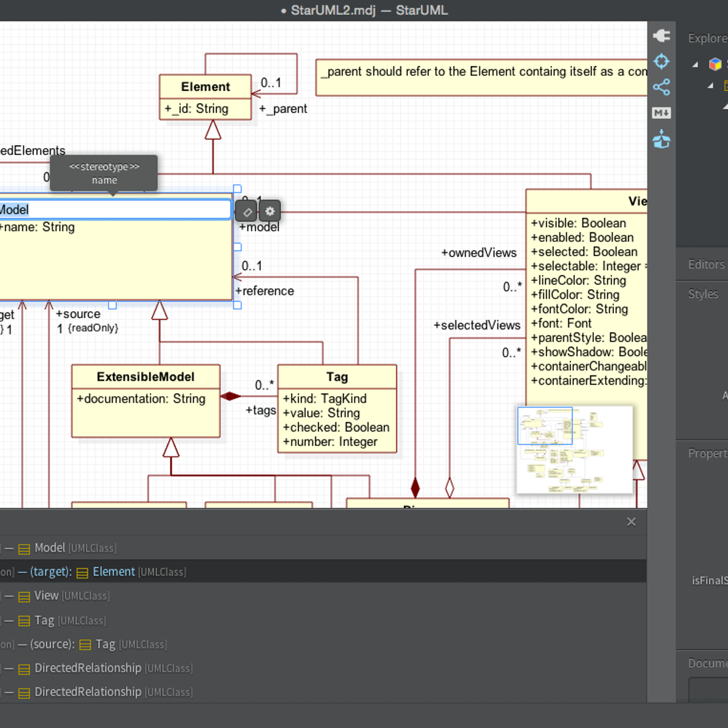Image resolution: width=728 pixels, height=728 pixels.
Task: Click the diagram minimap thumbnail
Action: click(x=573, y=450)
